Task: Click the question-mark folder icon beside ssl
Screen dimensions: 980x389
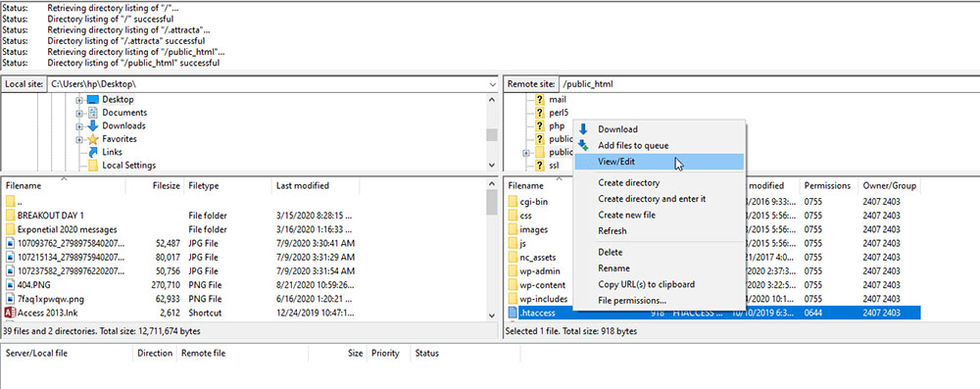Action: click(x=539, y=166)
